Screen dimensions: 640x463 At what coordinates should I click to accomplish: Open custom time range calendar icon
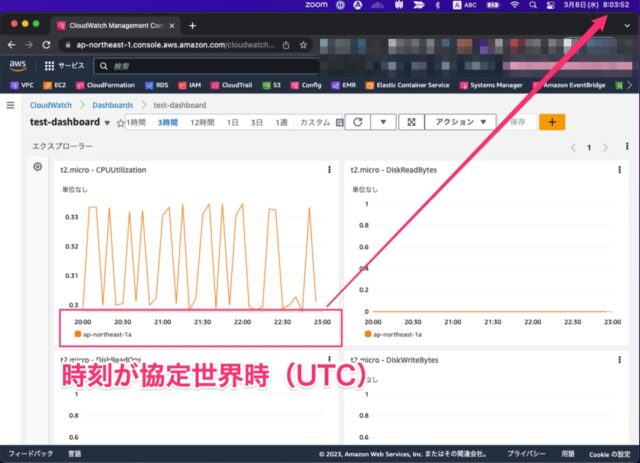(x=339, y=122)
